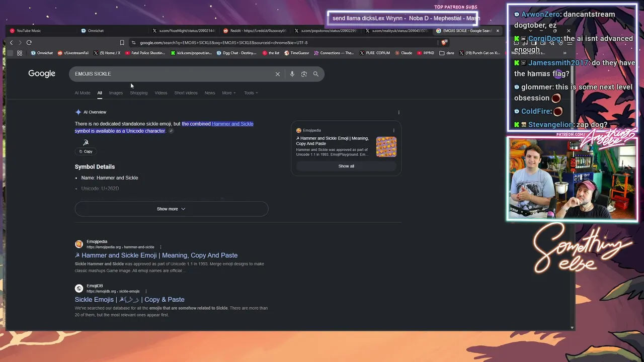
Task: Click the 'Name: Hammer and Sickle' text
Action: click(x=110, y=178)
